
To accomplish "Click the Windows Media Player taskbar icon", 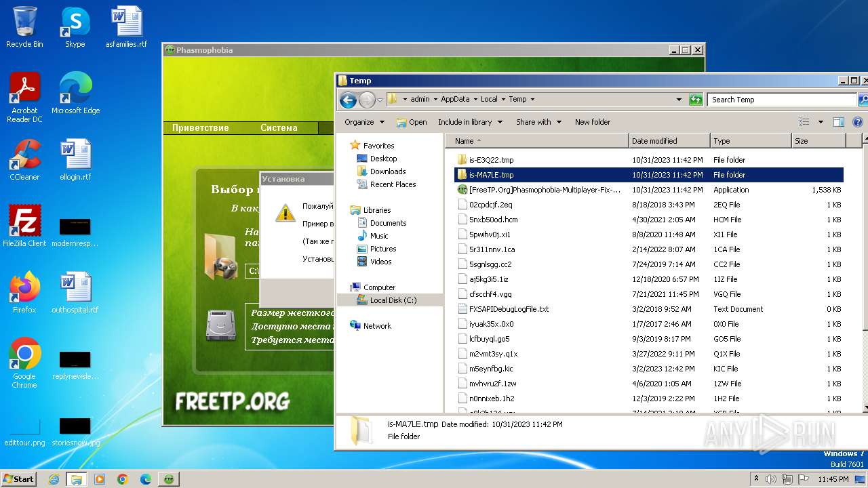I will (x=100, y=479).
